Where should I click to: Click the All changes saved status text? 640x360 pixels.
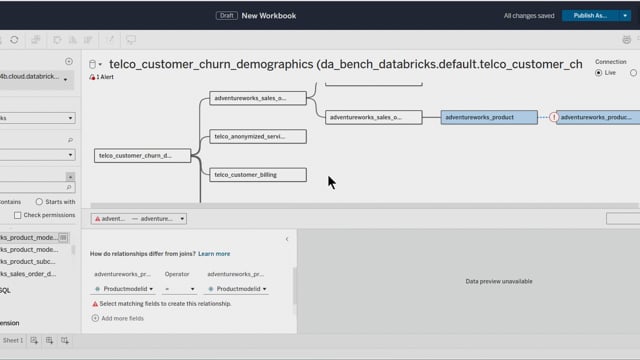pos(529,16)
